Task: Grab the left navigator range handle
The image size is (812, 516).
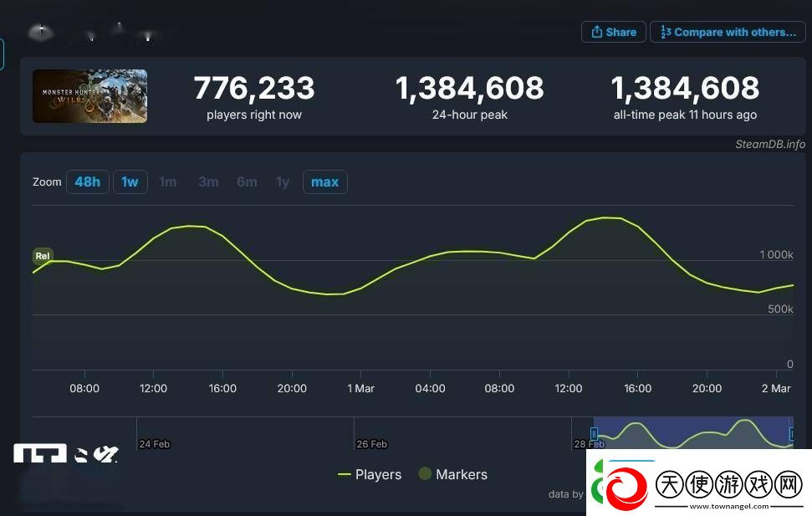Action: point(594,433)
